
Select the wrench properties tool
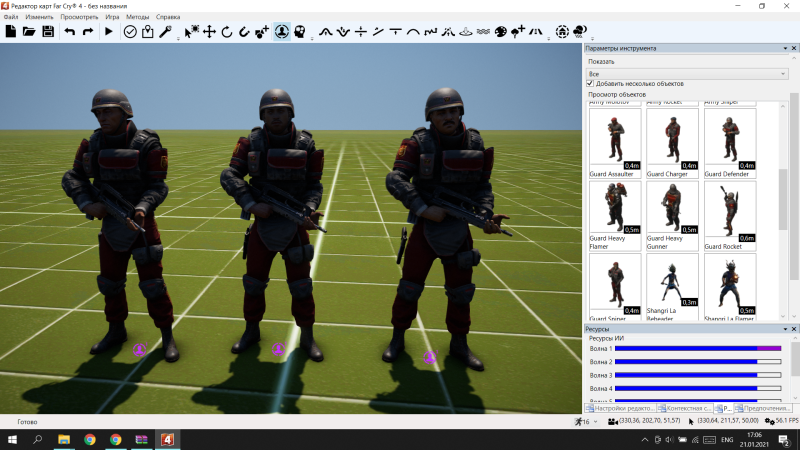coord(165,32)
